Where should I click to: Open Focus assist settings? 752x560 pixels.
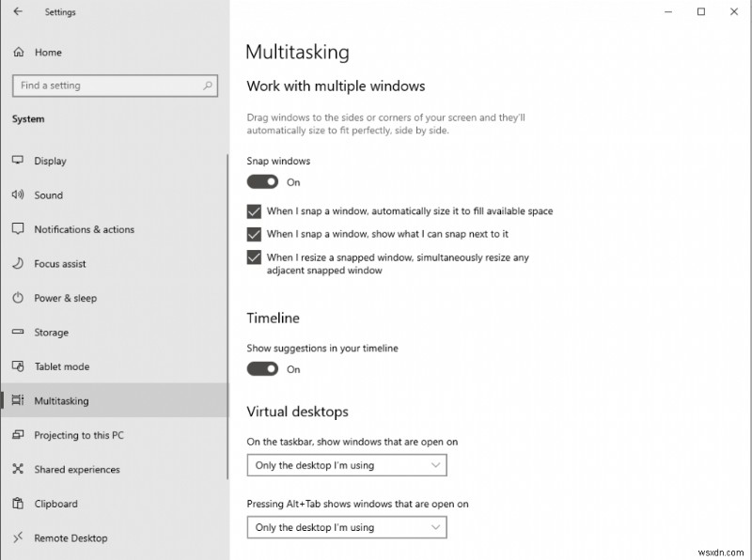tap(58, 264)
